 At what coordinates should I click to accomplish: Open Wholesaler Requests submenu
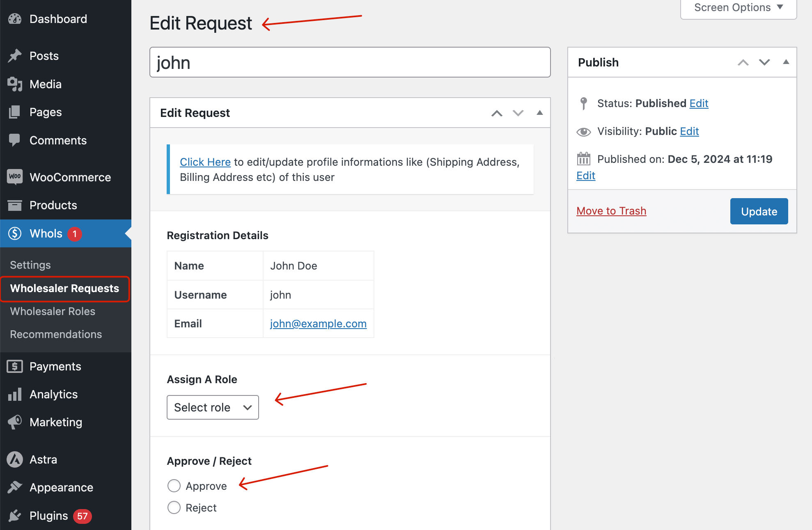click(x=65, y=288)
